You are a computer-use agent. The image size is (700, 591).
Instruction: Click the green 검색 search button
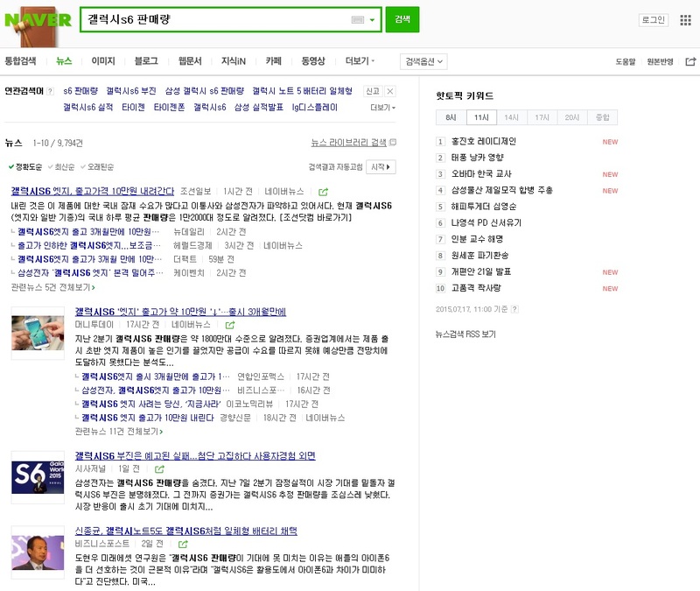tap(402, 19)
